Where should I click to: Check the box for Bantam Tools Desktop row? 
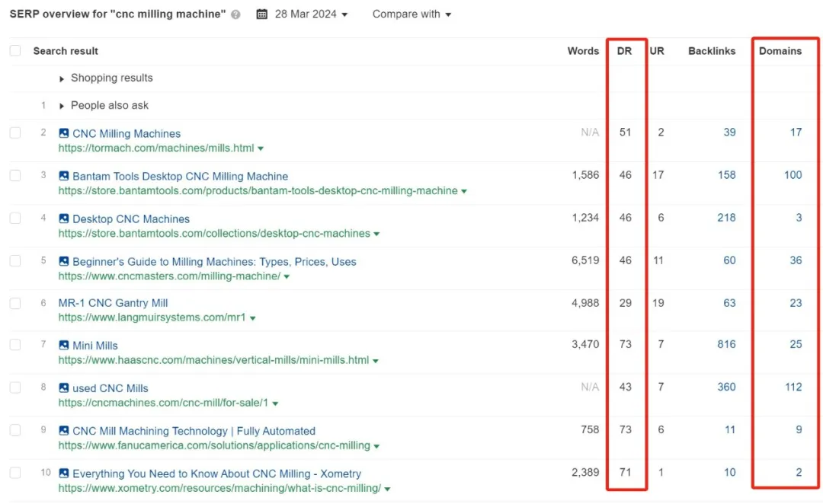point(15,175)
